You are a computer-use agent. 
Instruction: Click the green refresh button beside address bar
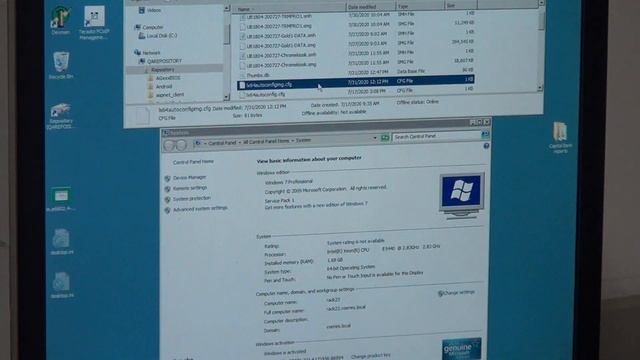pyautogui.click(x=384, y=138)
